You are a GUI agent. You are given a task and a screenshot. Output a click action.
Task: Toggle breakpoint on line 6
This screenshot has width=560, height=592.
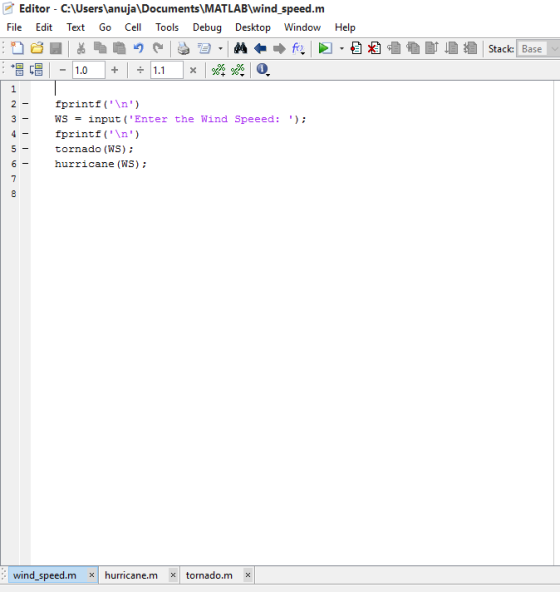[25, 163]
